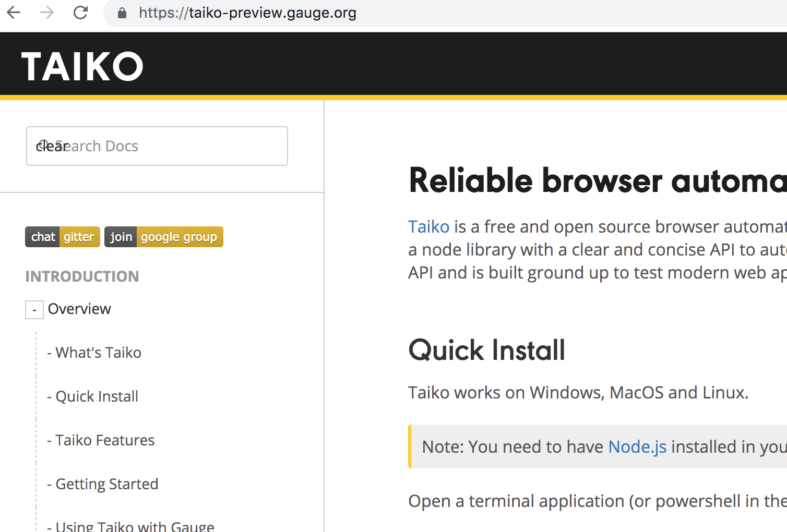Collapse the Overview section with the minus box
This screenshot has width=787, height=532.
pyautogui.click(x=34, y=309)
